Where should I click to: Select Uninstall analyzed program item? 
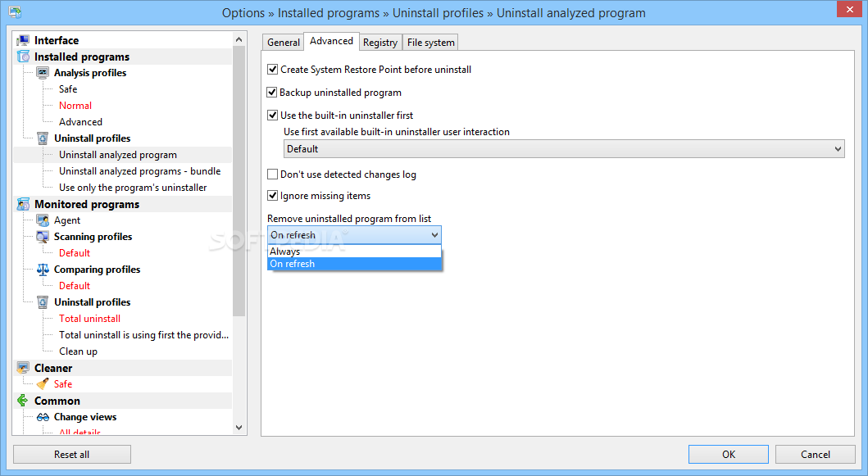pos(118,155)
